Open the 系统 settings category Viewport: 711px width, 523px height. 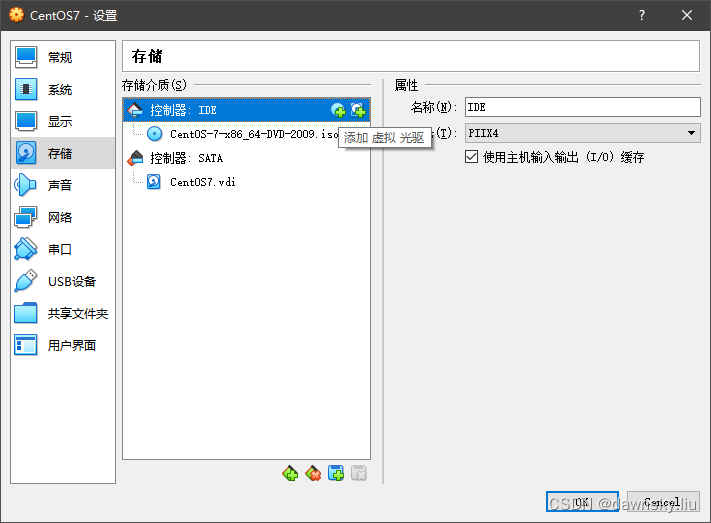(63, 89)
